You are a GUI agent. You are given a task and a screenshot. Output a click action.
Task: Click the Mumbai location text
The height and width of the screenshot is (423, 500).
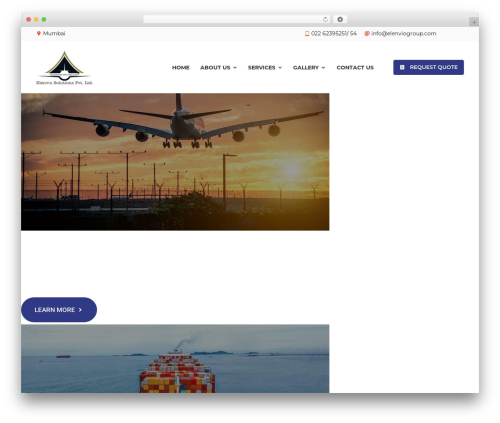click(54, 33)
